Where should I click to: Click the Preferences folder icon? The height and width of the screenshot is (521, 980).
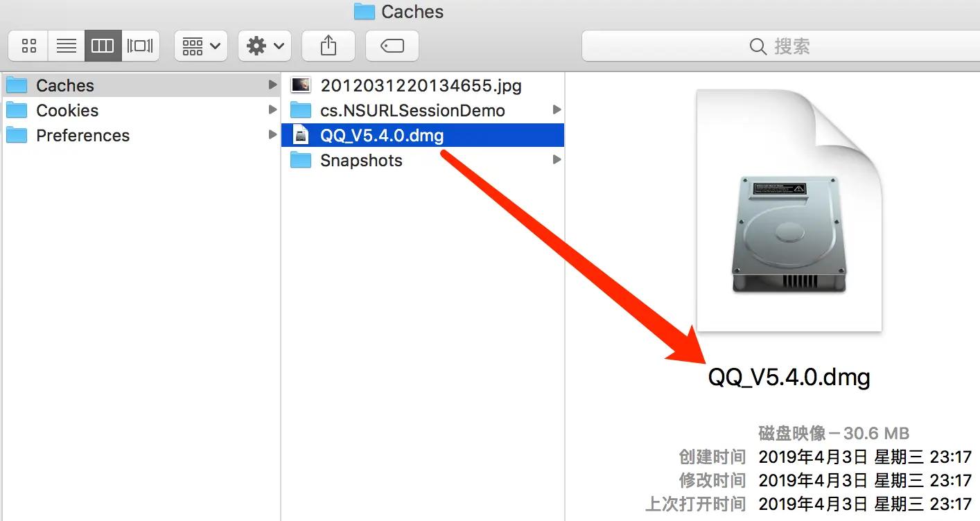(17, 135)
